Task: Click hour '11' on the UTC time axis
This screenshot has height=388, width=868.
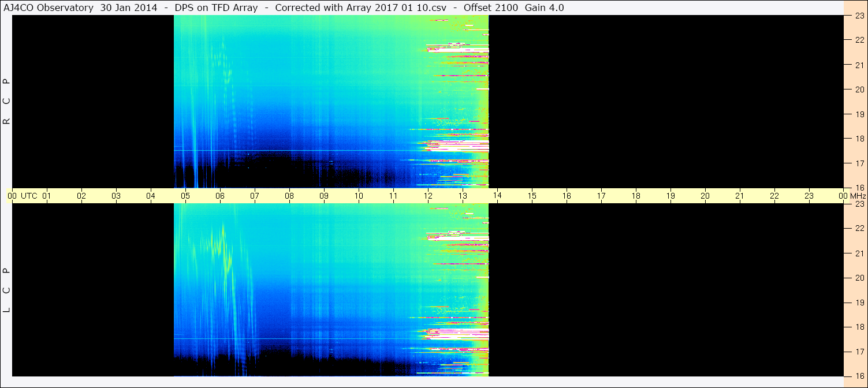Action: (393, 196)
